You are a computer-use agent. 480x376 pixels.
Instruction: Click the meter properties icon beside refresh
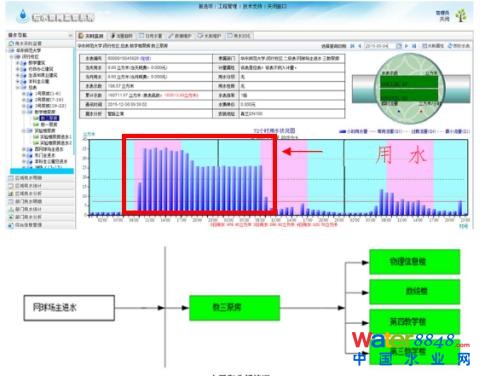[x=424, y=46]
